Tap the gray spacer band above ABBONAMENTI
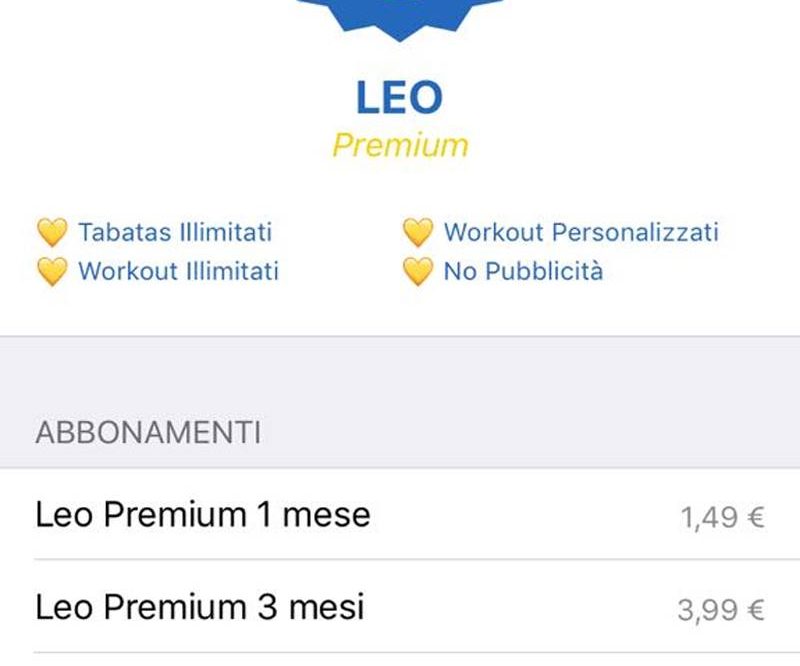The image size is (800, 666). [400, 373]
